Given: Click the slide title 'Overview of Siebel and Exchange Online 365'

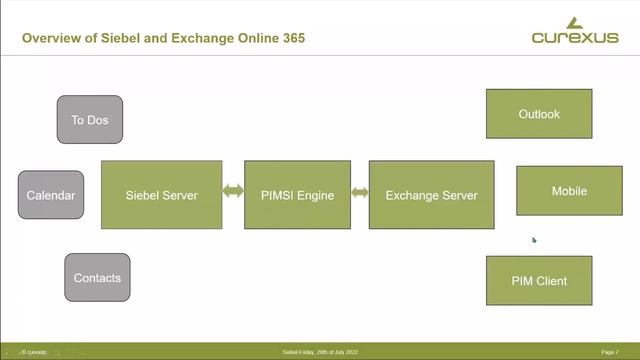Looking at the screenshot, I should tap(163, 38).
